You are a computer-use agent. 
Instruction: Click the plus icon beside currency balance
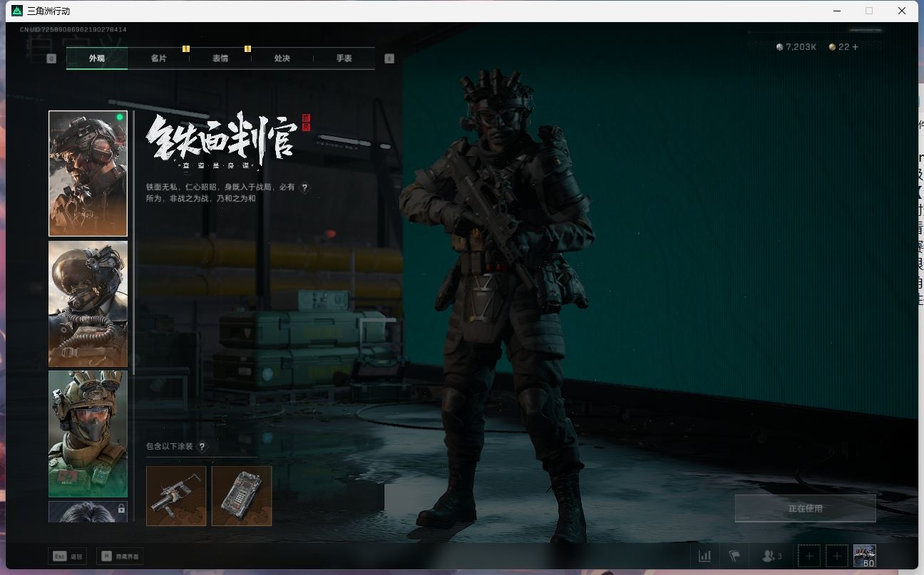855,47
